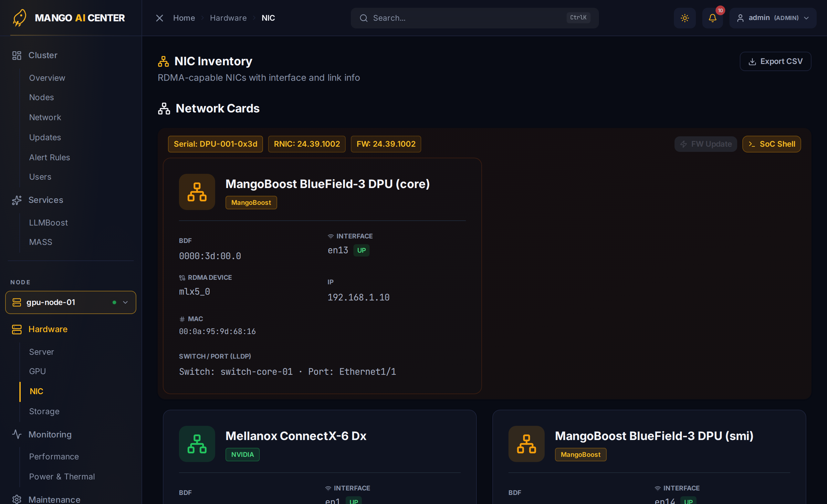Screen dimensions: 827x504
Task: Click the admin user avatar icon
Action: [740, 18]
